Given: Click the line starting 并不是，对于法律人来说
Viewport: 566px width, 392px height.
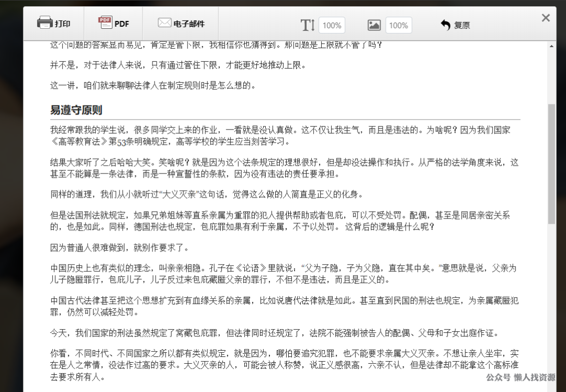Looking at the screenshot, I should point(178,66).
